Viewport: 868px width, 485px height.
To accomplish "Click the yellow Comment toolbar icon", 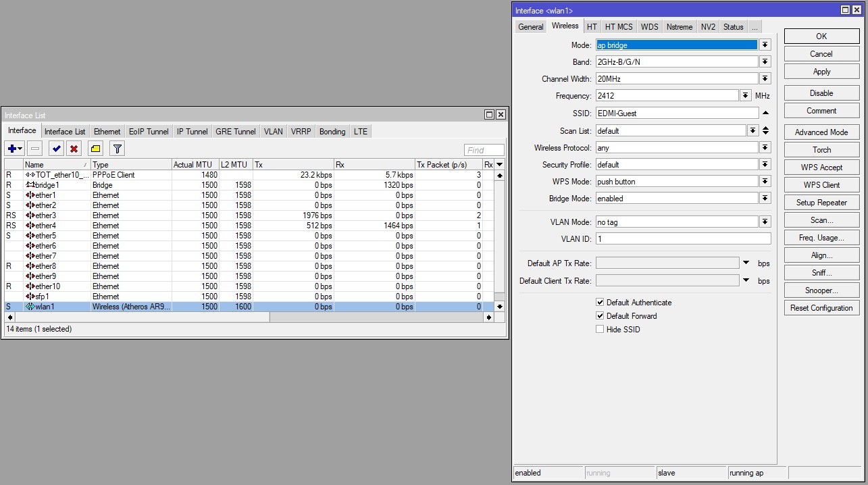I will tap(95, 149).
